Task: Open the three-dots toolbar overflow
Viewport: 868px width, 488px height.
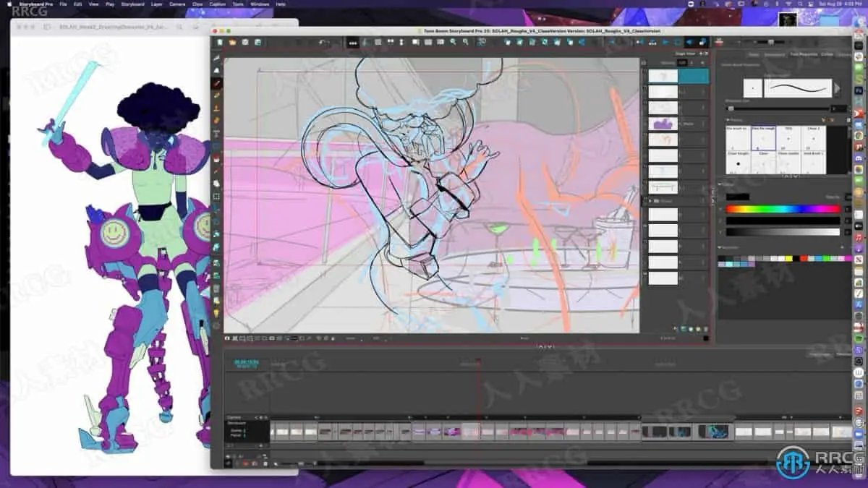Action: (x=352, y=43)
